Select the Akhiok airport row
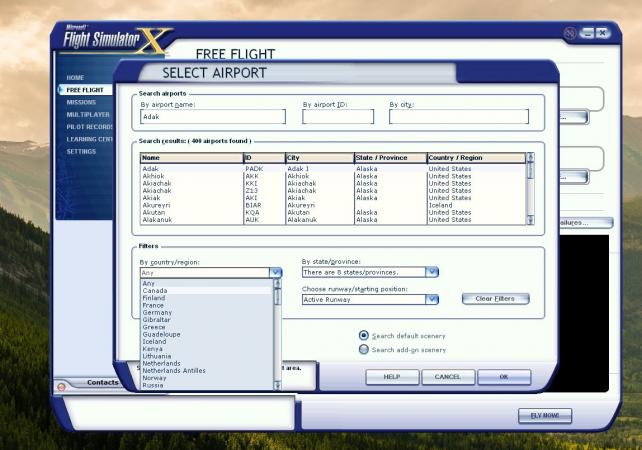 [333, 176]
